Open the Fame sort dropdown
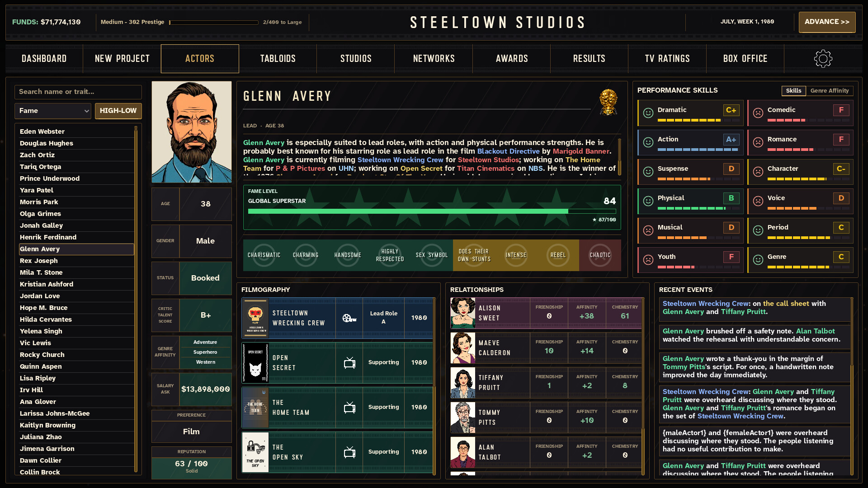Screen dimensions: 868x488 coord(53,111)
